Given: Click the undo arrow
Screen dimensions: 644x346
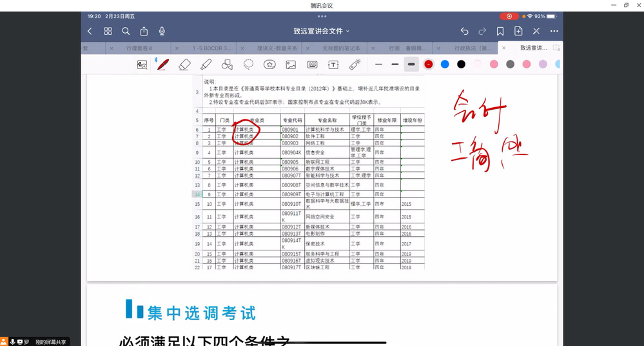Looking at the screenshot, I should coord(464,31).
